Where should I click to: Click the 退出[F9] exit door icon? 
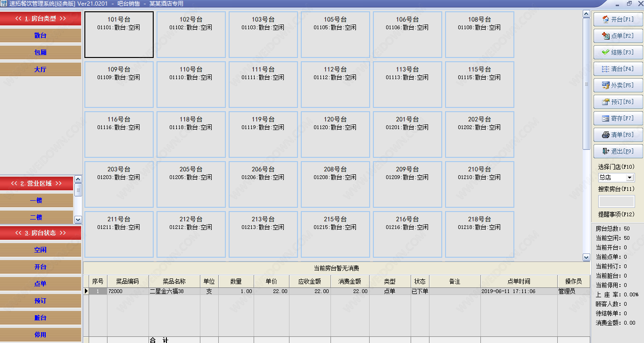tap(606, 151)
